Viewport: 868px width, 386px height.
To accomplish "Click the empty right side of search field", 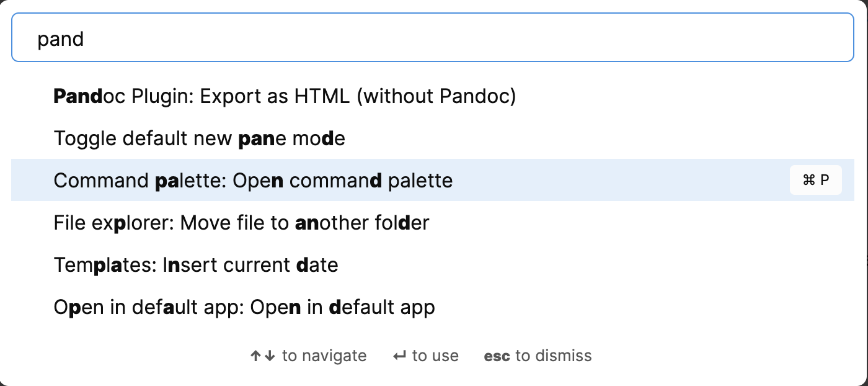I will click(682, 38).
